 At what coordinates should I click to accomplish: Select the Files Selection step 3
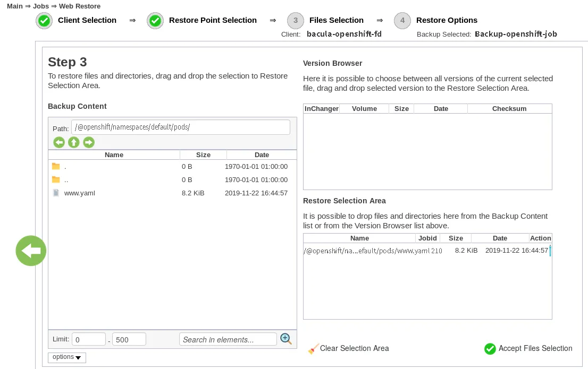(x=296, y=21)
